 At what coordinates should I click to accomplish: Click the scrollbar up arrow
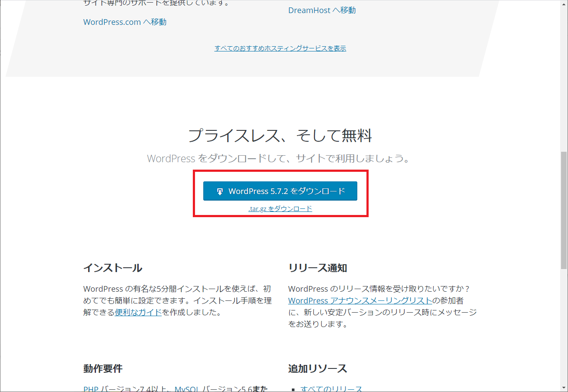point(564,3)
